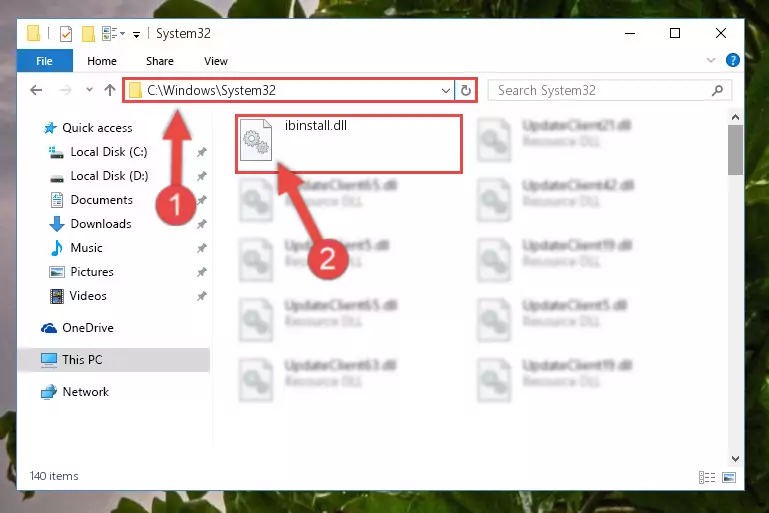Click the vertical scrollbar thumb
The width and height of the screenshot is (769, 513).
pyautogui.click(x=735, y=150)
